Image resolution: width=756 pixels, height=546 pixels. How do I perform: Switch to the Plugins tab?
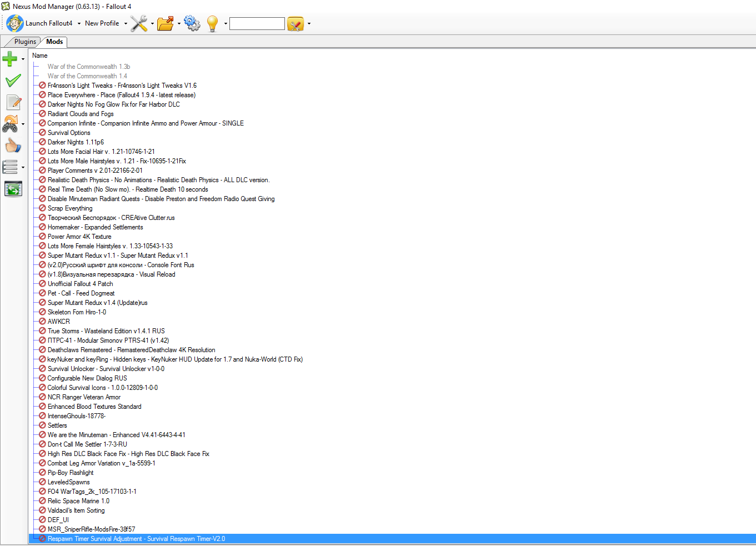click(25, 42)
